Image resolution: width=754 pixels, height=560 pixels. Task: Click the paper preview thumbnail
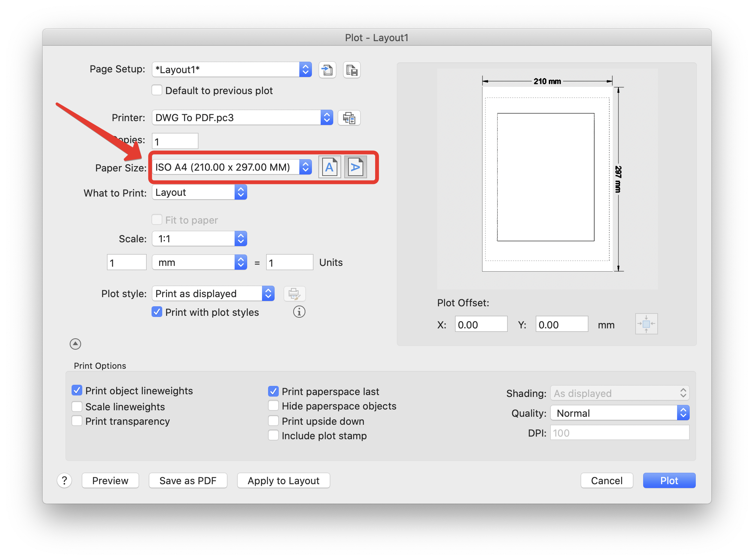548,179
